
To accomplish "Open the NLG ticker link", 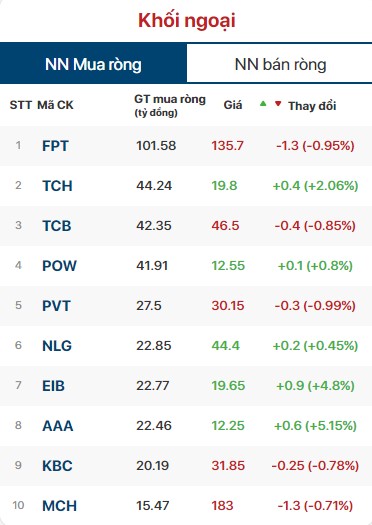I will pos(57,346).
